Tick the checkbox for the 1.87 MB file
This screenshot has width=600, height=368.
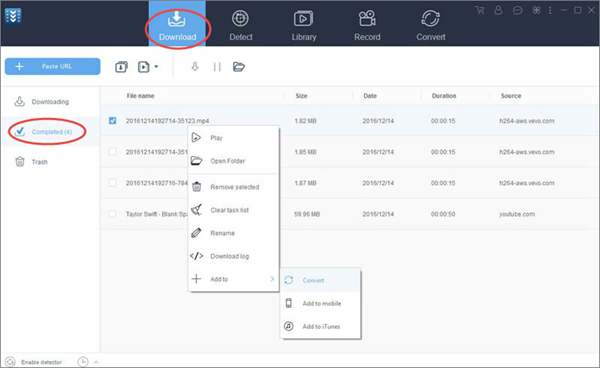coord(112,183)
